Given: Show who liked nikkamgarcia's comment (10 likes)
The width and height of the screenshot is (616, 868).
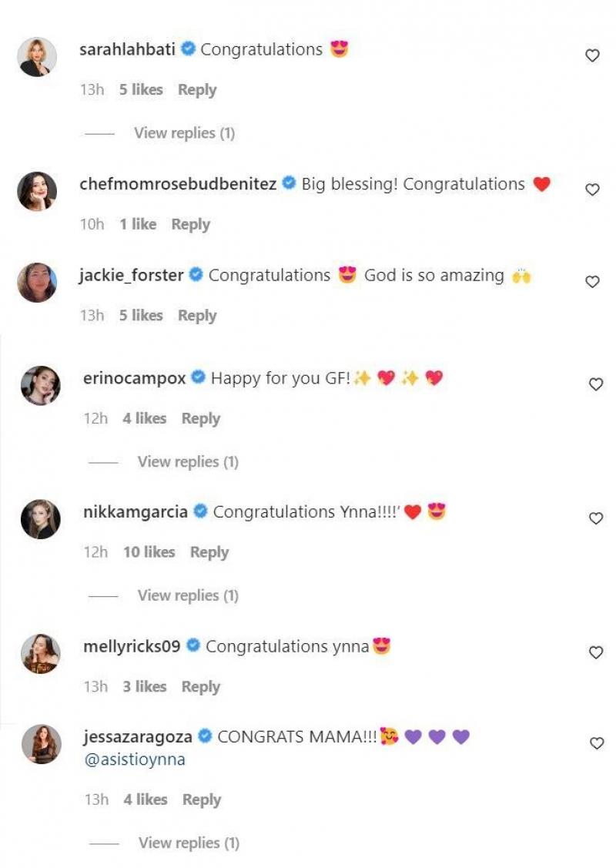Looking at the screenshot, I should click(149, 552).
